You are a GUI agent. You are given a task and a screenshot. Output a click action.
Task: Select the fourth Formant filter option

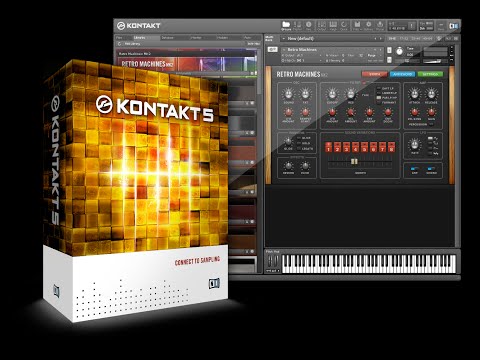pyautogui.click(x=379, y=102)
